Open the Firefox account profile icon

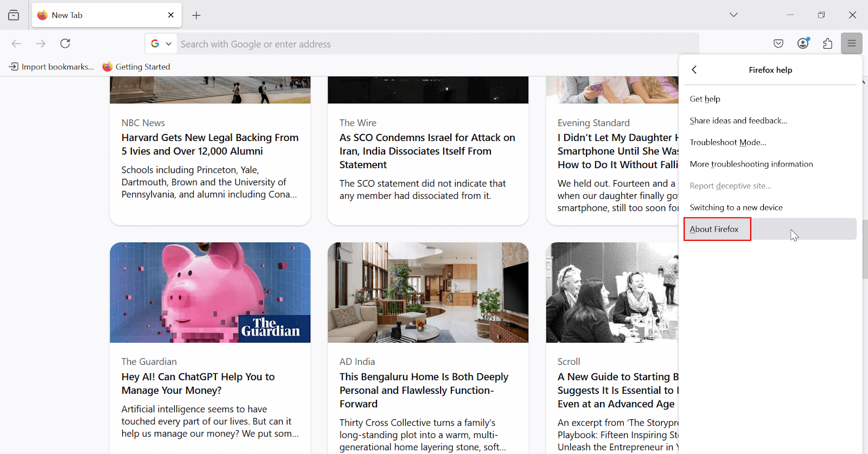803,43
